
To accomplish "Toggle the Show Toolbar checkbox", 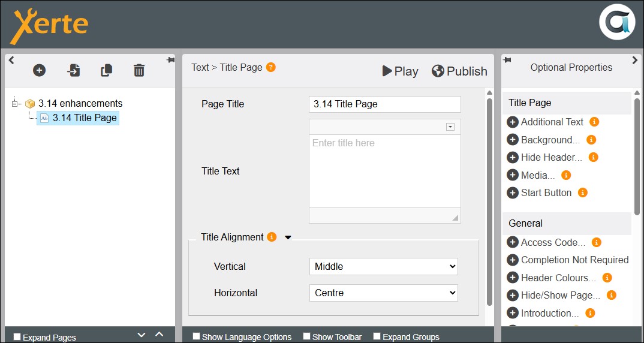I will coord(306,336).
